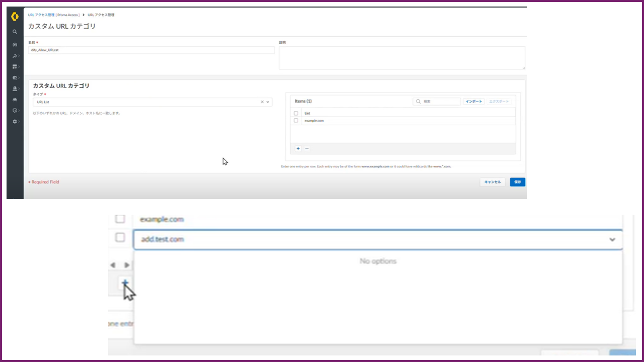Viewport: 644px width, 362px height.
Task: Click the yellow Palo Alto logo icon
Action: 15,17
